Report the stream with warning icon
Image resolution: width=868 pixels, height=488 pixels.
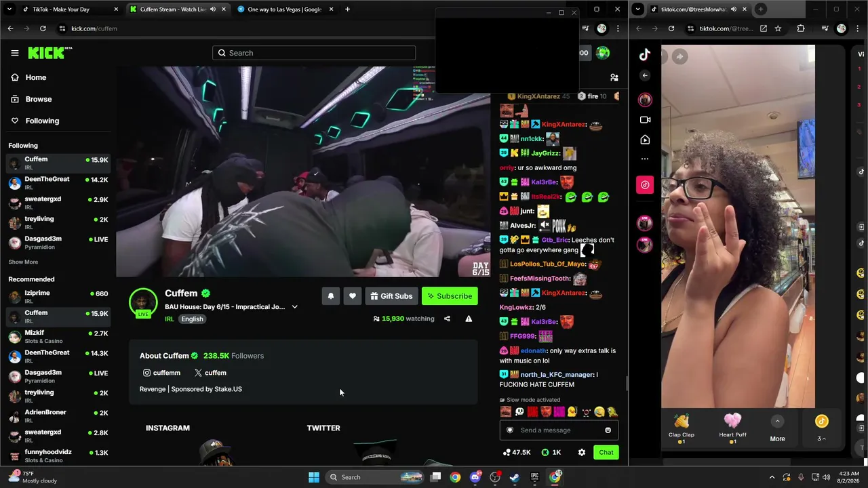coord(469,319)
